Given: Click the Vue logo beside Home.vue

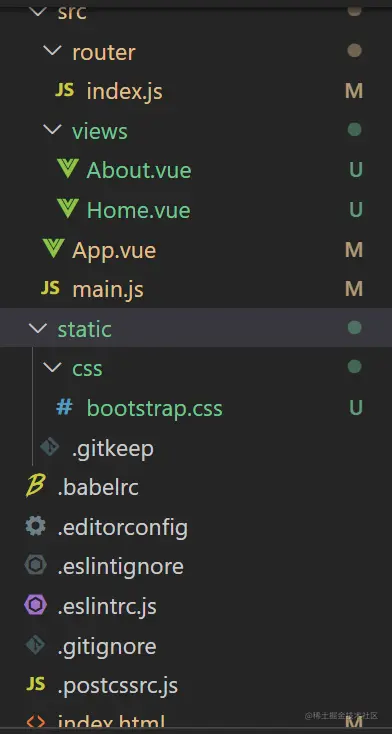Looking at the screenshot, I should tap(68, 208).
